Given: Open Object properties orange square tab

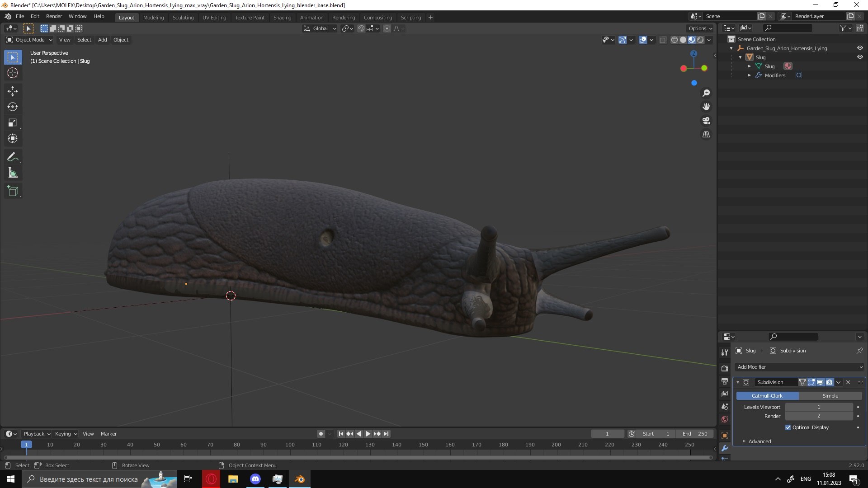Looking at the screenshot, I should 725,436.
